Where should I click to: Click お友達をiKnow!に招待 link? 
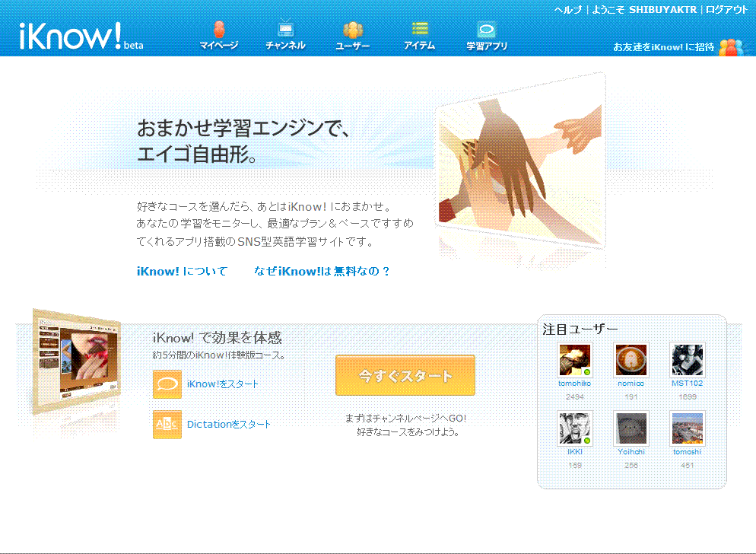[x=663, y=47]
